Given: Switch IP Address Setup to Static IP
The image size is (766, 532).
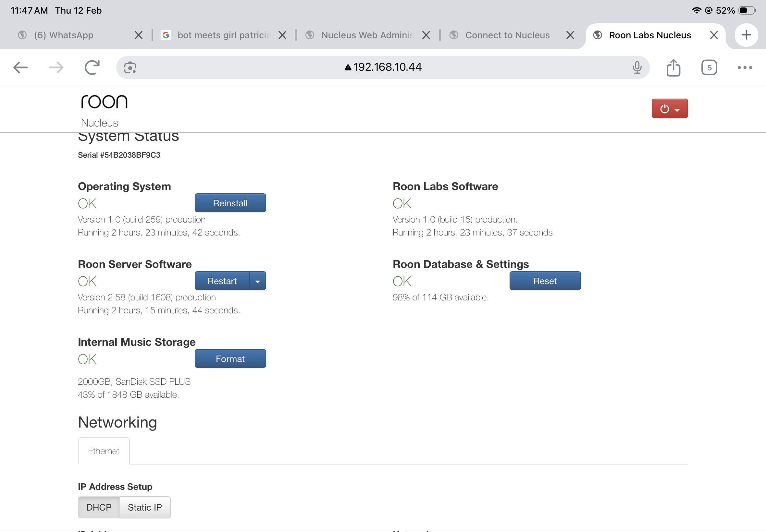Looking at the screenshot, I should (x=145, y=507).
